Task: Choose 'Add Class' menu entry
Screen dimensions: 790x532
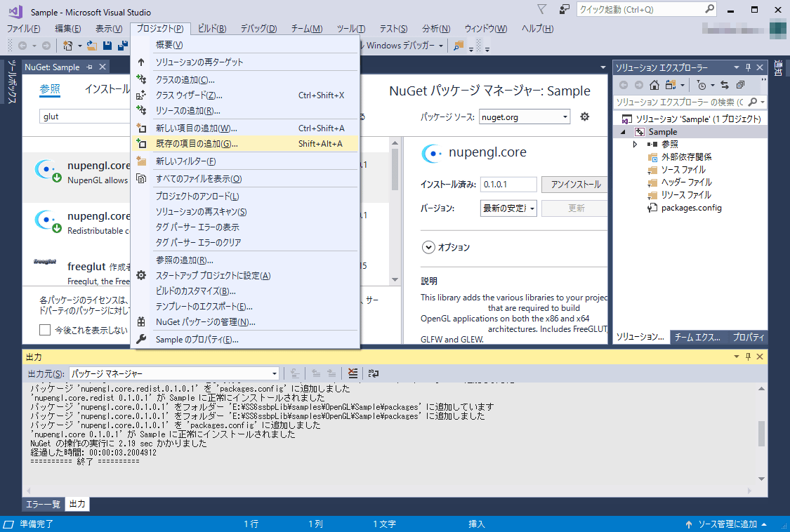Action: (x=245, y=79)
